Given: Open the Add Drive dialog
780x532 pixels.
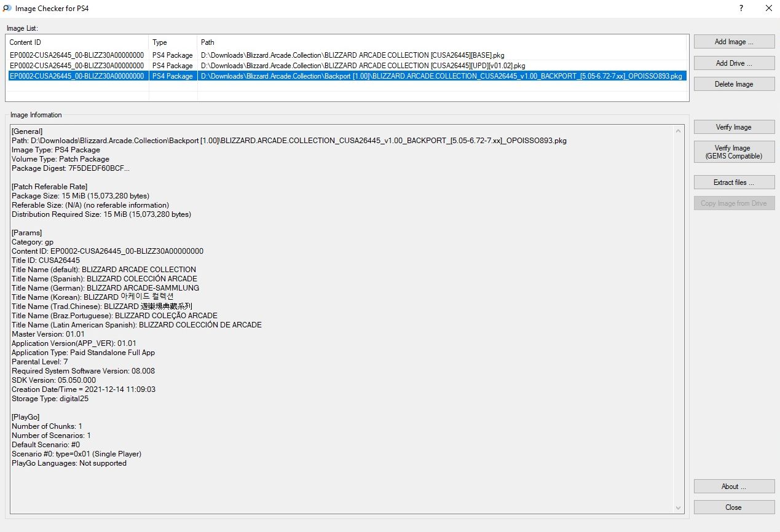Looking at the screenshot, I should point(734,63).
